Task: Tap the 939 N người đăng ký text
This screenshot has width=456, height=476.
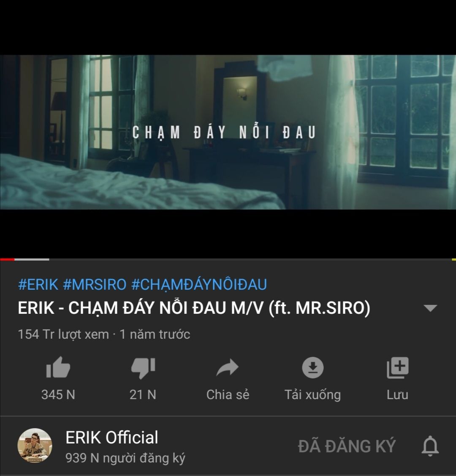Action: (125, 458)
